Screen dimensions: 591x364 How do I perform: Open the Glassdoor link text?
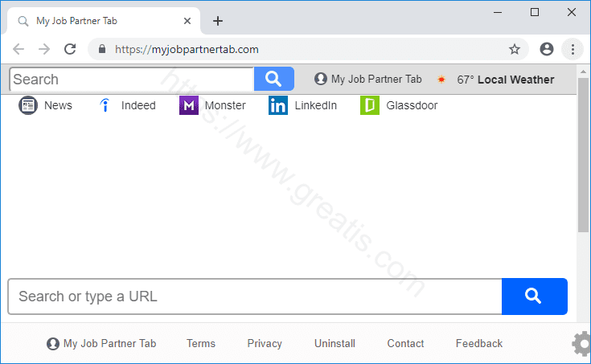(x=412, y=105)
